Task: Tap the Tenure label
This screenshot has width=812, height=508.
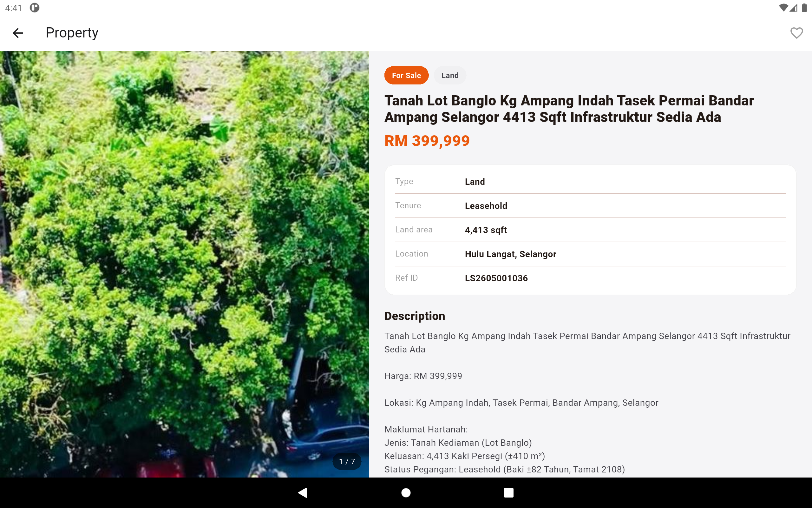Action: 408,205
